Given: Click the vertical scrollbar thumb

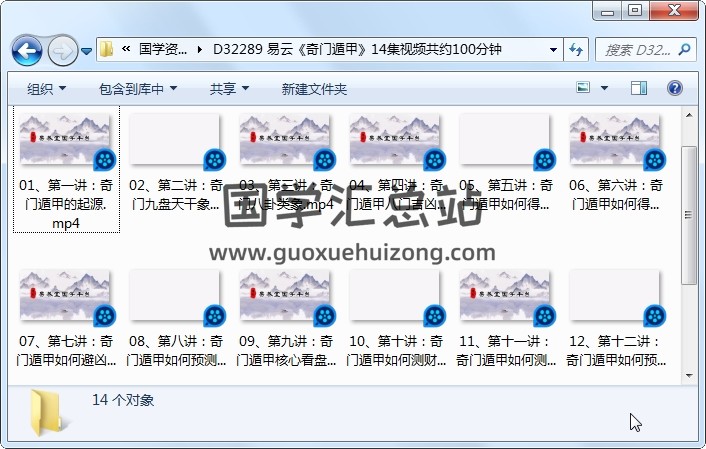Looking at the screenshot, I should [689, 215].
